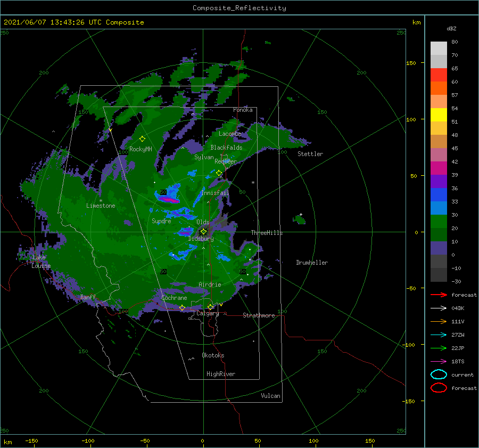Viewport: 479px width, 448px height.
Task: Select the Blackfalds label
Action: tap(226, 148)
